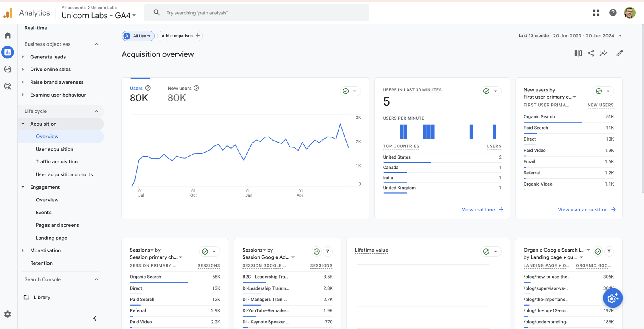Open Admin settings gear icon
This screenshot has width=644, height=329.
tap(8, 314)
